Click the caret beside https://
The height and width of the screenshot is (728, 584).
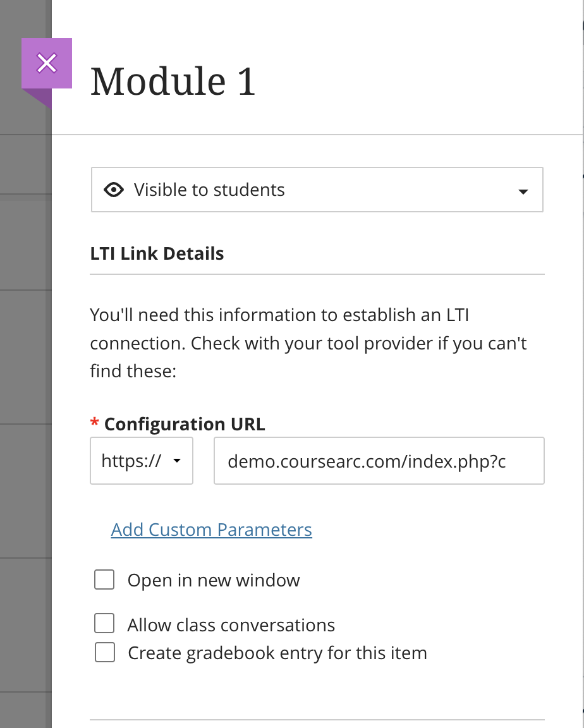[177, 461]
